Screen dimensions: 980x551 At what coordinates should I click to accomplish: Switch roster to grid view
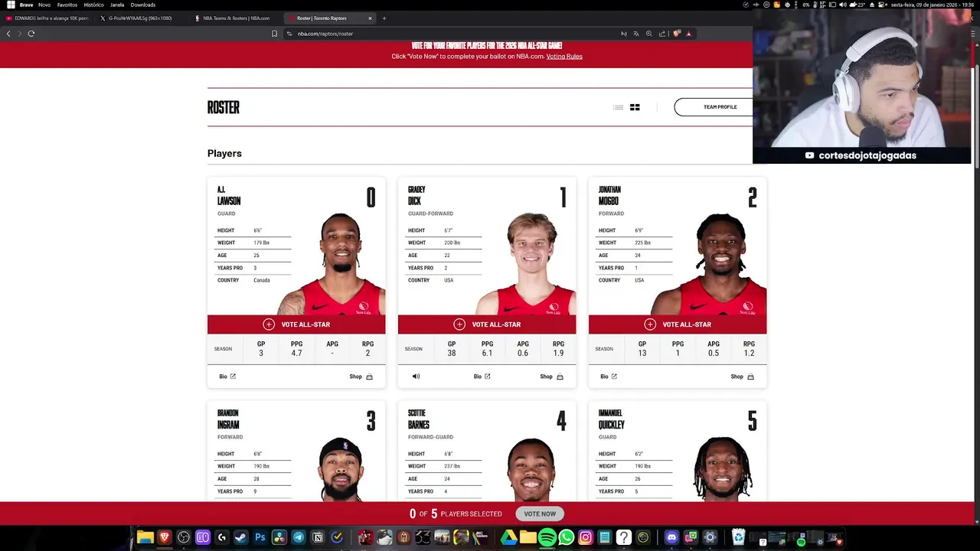click(635, 107)
